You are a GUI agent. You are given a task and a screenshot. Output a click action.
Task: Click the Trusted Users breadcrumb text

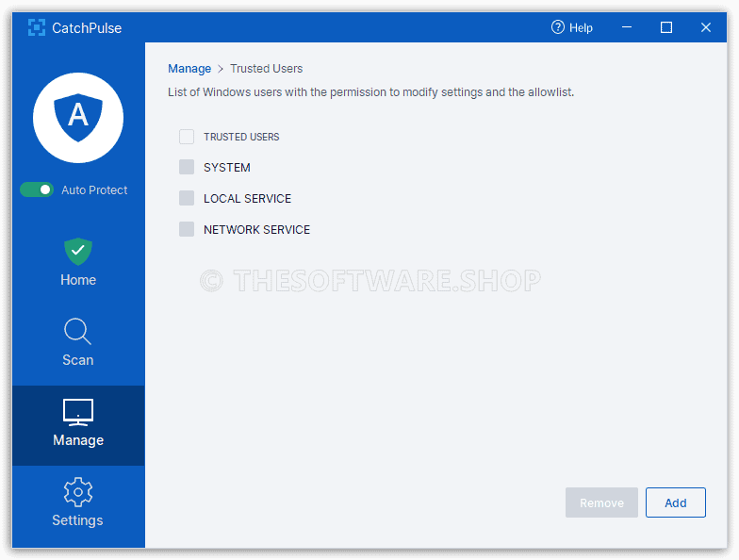coord(266,69)
